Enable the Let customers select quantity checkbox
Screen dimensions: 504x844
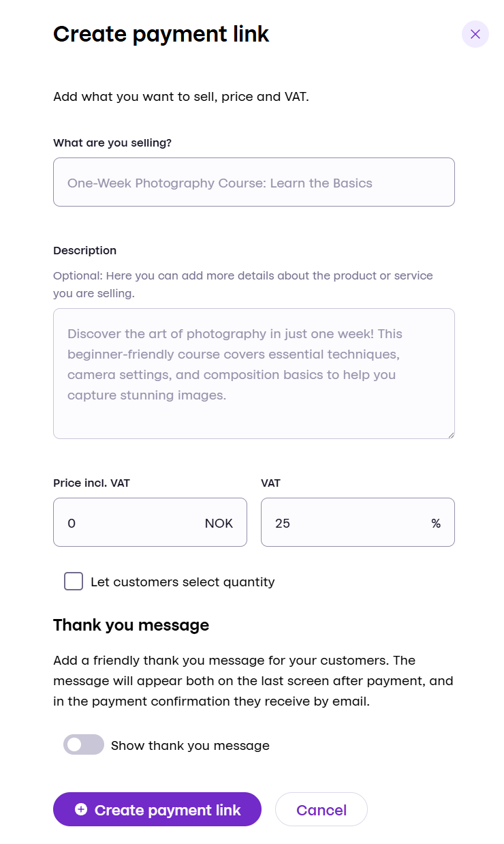click(73, 581)
